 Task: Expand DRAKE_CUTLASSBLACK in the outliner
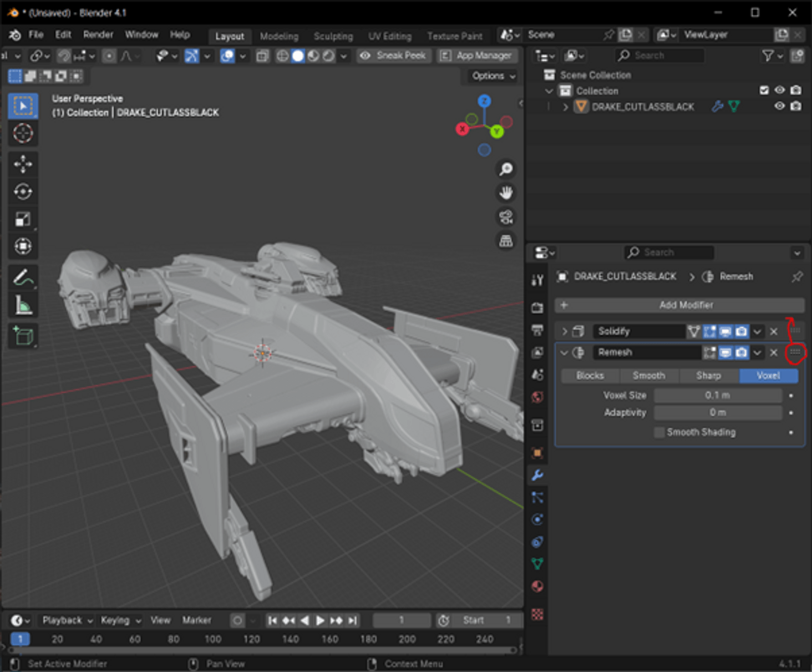(565, 107)
